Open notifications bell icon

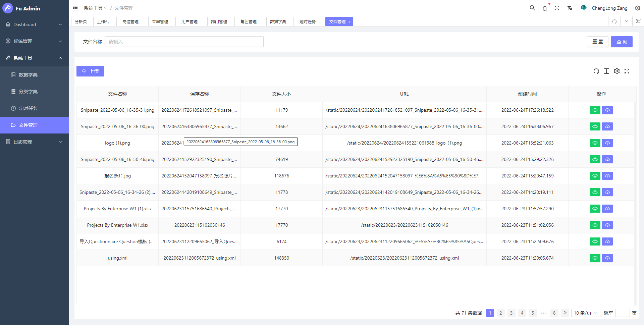coord(545,8)
